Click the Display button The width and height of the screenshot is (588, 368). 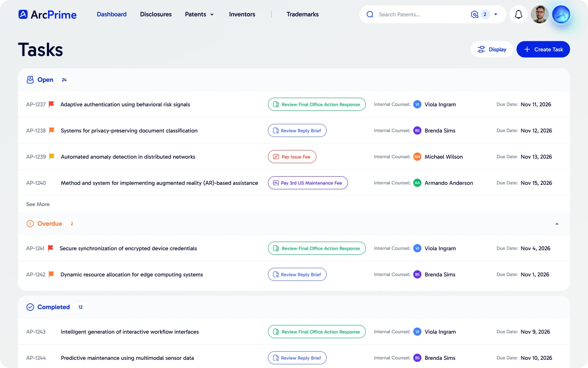(492, 49)
